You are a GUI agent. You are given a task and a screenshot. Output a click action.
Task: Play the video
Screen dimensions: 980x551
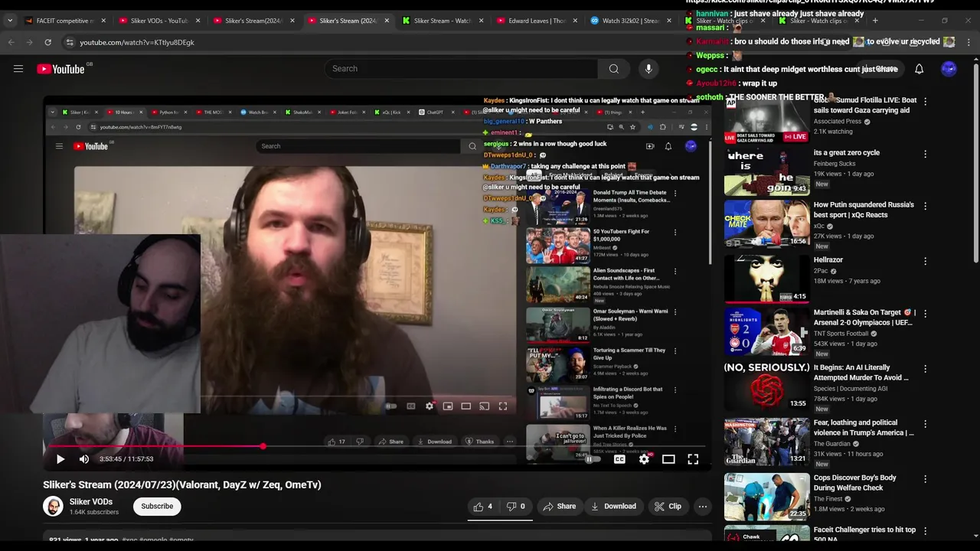(60, 459)
